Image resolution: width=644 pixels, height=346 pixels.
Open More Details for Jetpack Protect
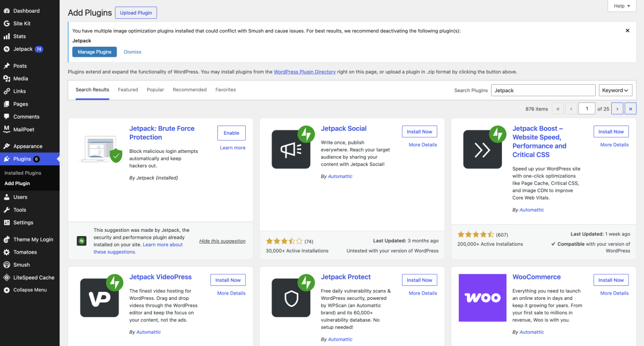point(423,293)
